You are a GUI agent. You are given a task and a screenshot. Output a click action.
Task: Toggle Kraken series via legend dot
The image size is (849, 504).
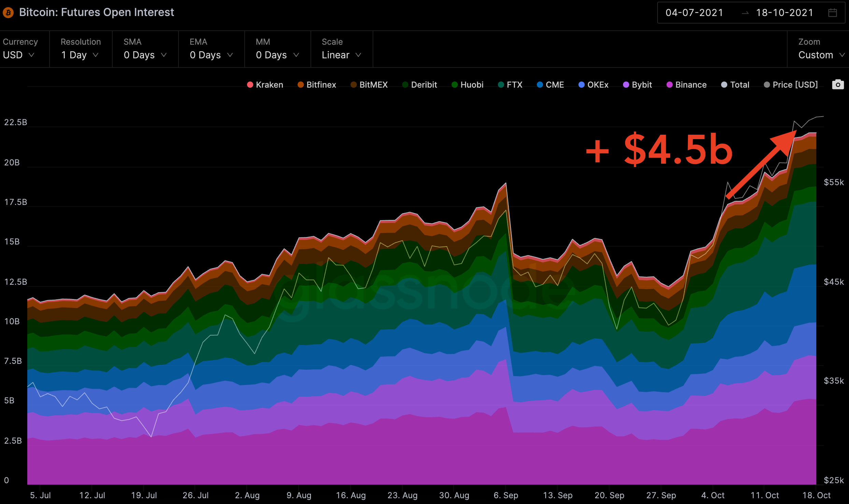point(250,85)
